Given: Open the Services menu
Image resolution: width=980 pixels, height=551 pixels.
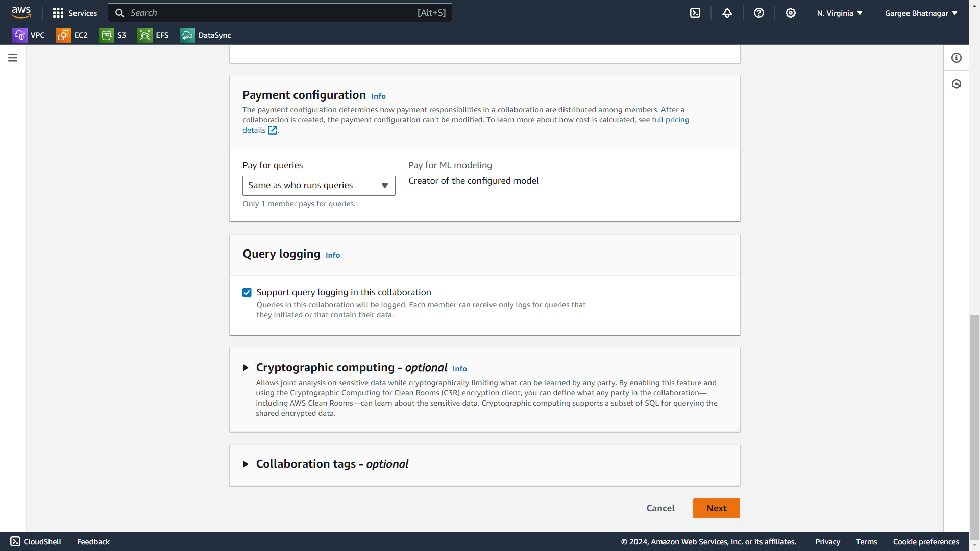Looking at the screenshot, I should [75, 13].
